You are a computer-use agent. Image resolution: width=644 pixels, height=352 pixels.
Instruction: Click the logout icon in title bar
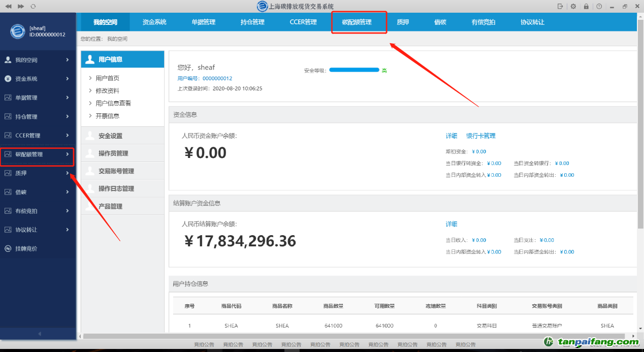pos(560,6)
